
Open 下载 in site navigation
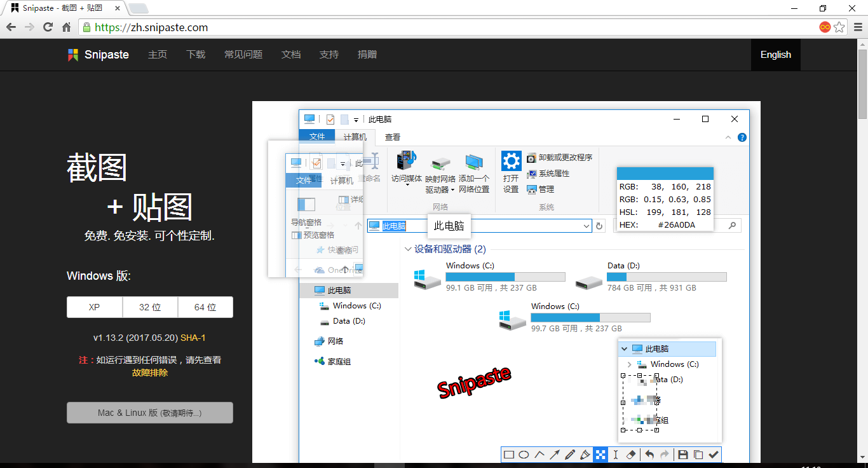click(196, 55)
